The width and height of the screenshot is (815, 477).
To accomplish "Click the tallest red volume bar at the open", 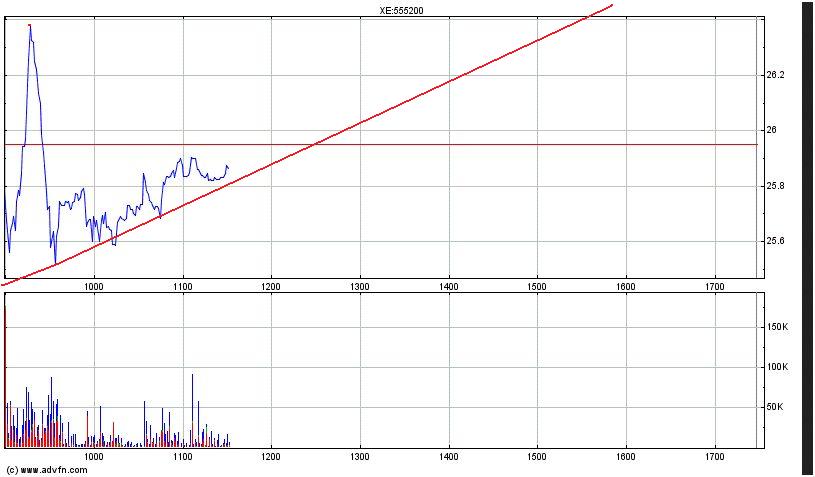I will 6,377.
